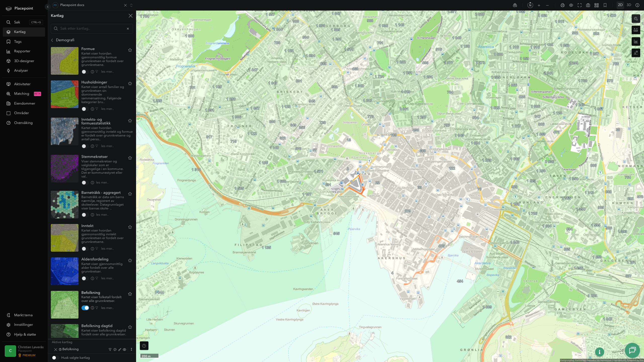Collapse the left sidebar with chevron
644x362 pixels.
pos(48,7)
